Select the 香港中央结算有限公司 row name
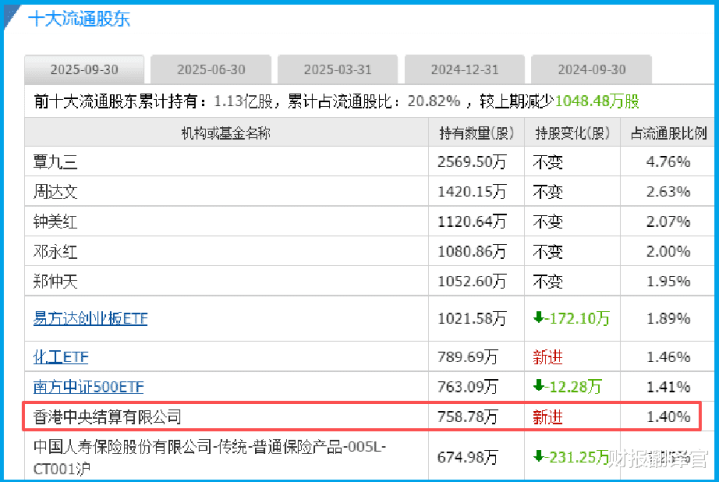Image resolution: width=719 pixels, height=482 pixels. [107, 416]
